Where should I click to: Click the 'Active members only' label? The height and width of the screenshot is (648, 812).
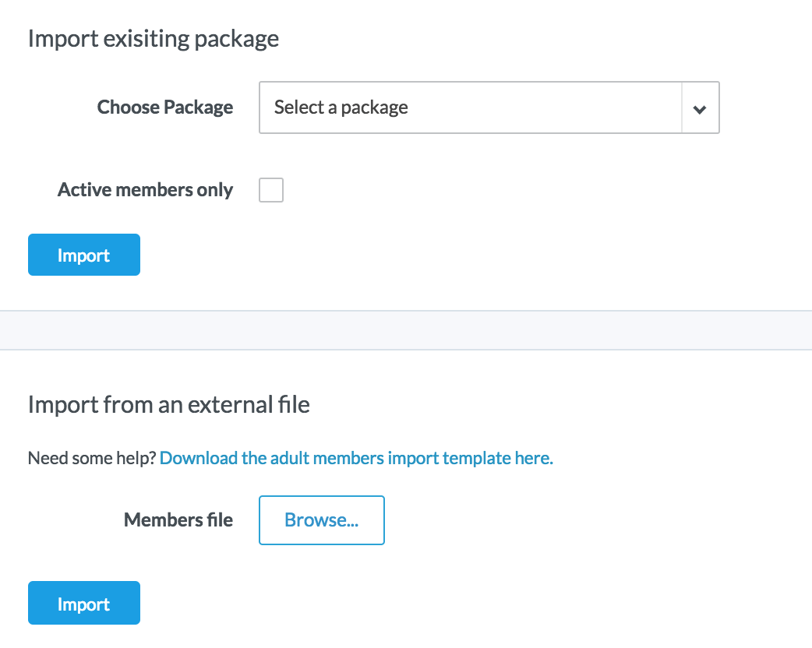tap(145, 190)
